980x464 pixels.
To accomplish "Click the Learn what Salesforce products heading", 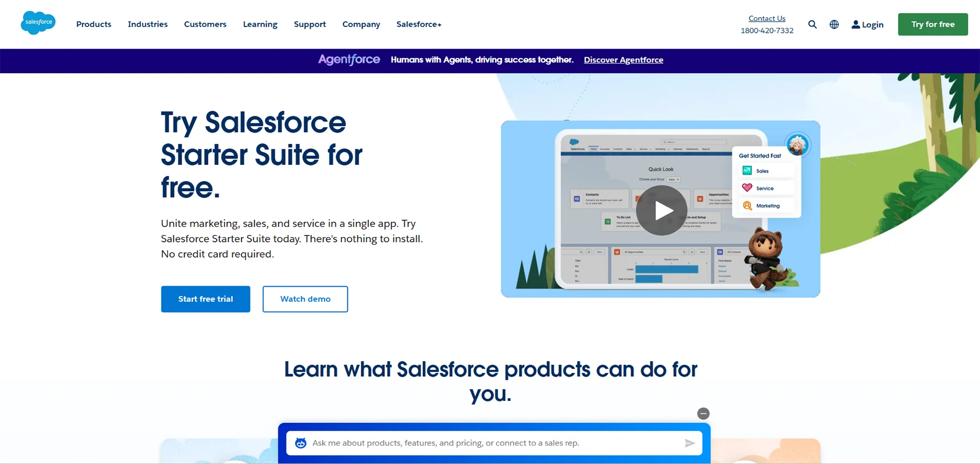I will click(491, 381).
